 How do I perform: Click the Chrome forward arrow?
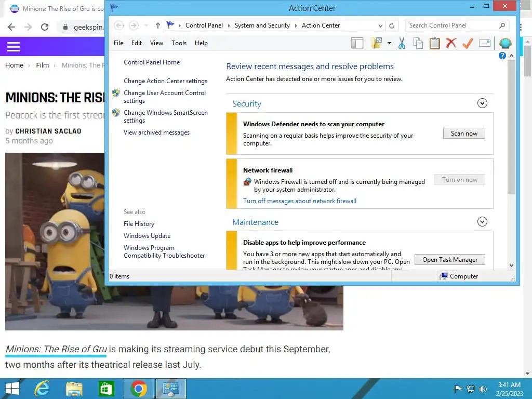(28, 27)
